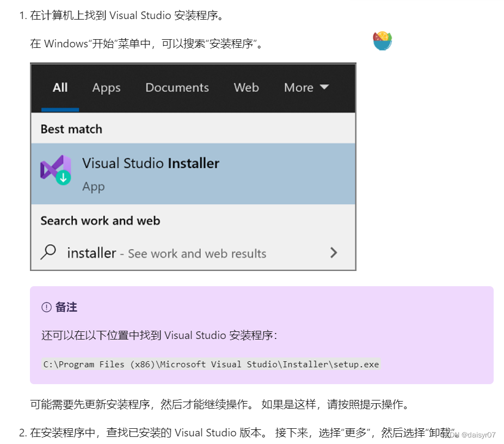Click the sentence about searching 安装程序 in Start menu
Image resolution: width=504 pixels, height=444 pixels.
147,44
